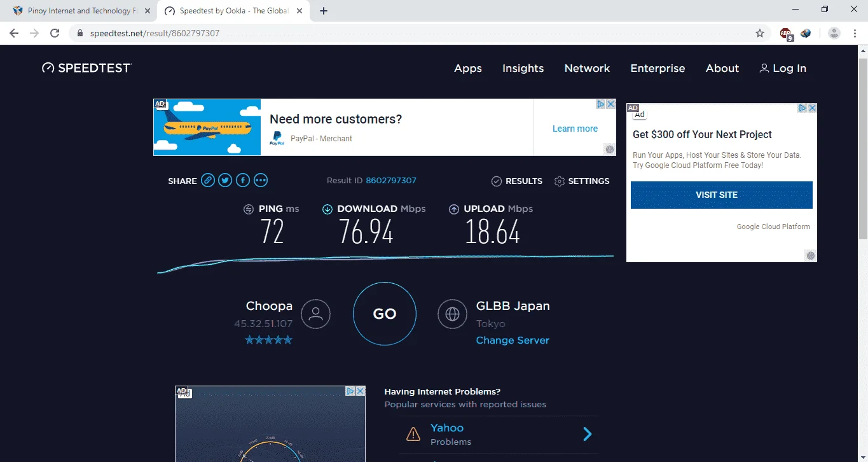Open the About menu
Image resolution: width=868 pixels, height=462 pixels.
coord(722,68)
